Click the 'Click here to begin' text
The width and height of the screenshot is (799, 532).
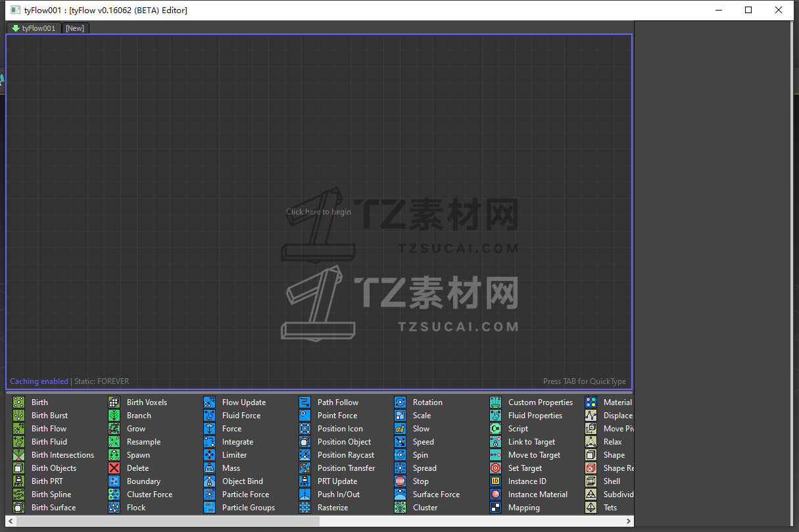tap(318, 212)
